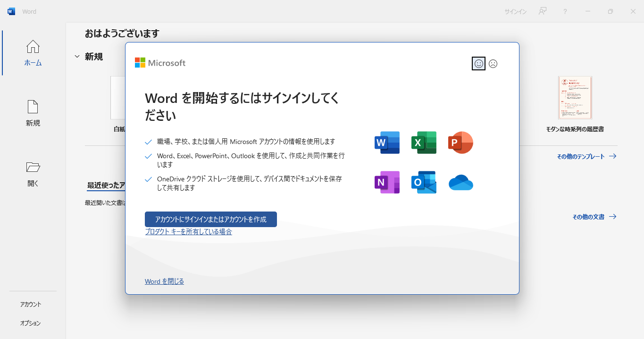
Task: Open オプション in the bottom sidebar
Action: (31, 323)
